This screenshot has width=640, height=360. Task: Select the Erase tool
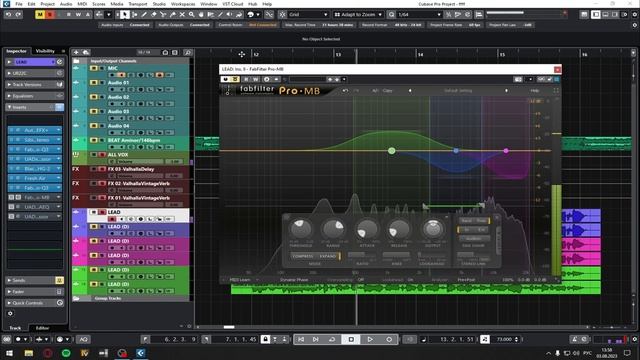point(153,15)
